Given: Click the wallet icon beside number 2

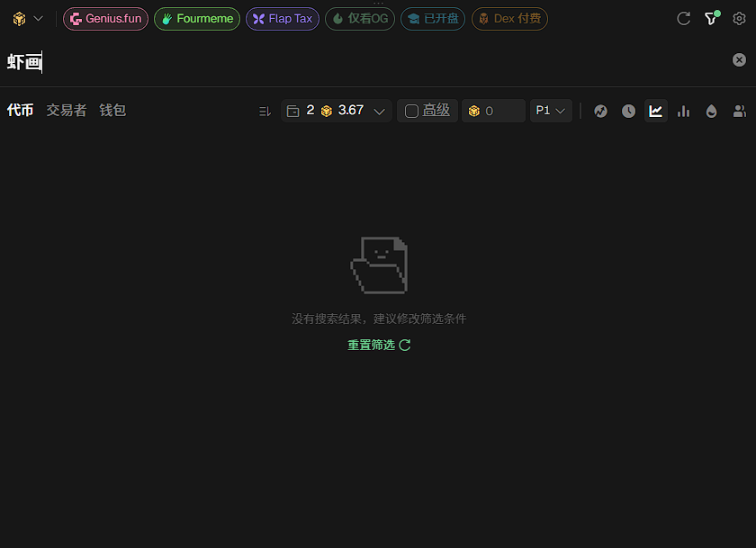Looking at the screenshot, I should pos(293,112).
